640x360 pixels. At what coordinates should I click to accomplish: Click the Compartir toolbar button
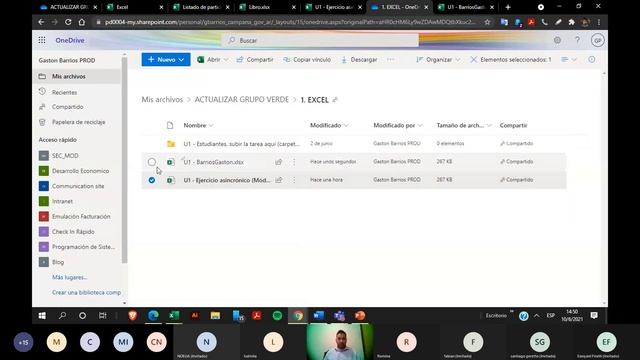pyautogui.click(x=255, y=60)
